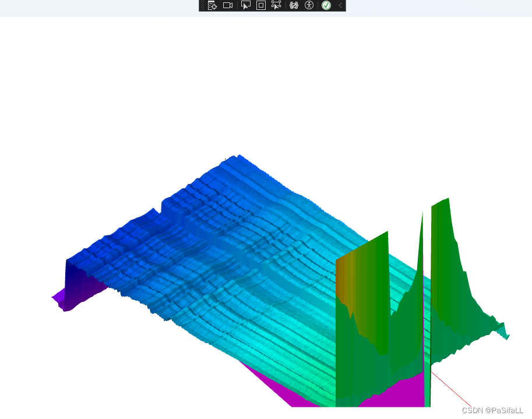The width and height of the screenshot is (532, 419).
Task: Click the dotted toolbar grip handle
Action: 202,6
